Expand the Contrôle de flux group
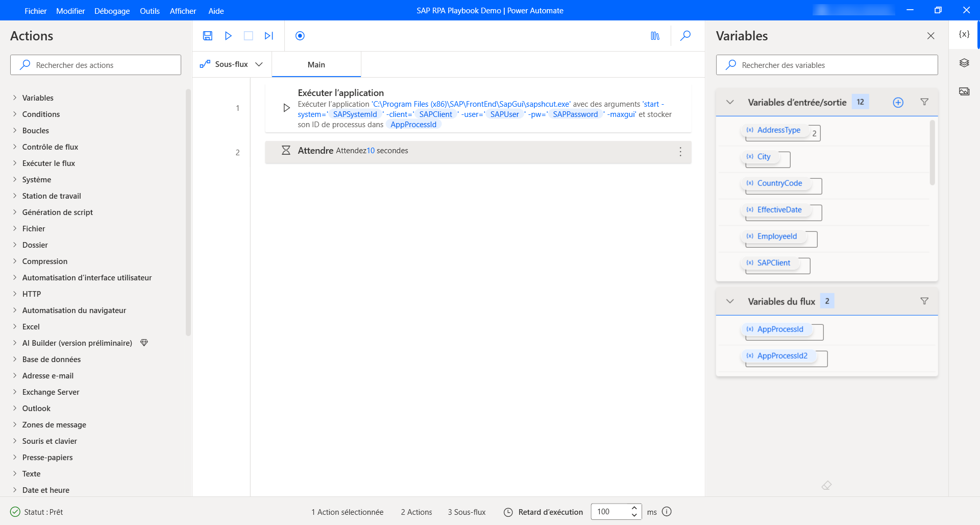The width and height of the screenshot is (980, 525). pyautogui.click(x=15, y=147)
